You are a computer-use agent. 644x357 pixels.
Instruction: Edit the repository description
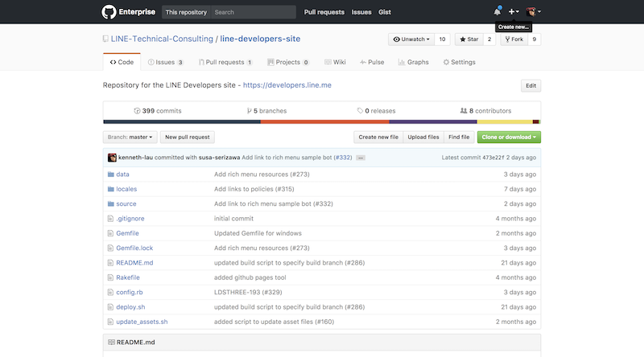(530, 86)
